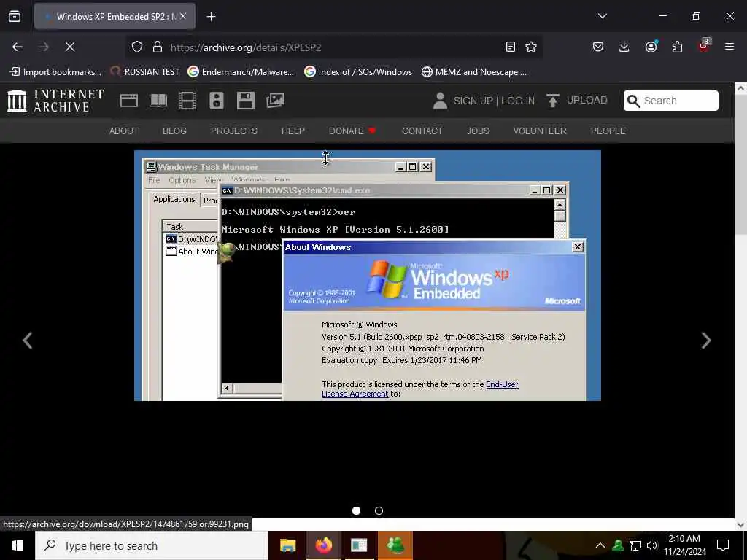Open the notification center icon
The height and width of the screenshot is (560, 747).
(723, 545)
